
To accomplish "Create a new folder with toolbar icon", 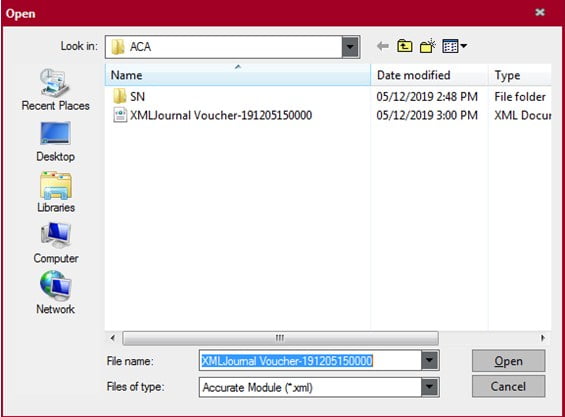I will [x=428, y=46].
